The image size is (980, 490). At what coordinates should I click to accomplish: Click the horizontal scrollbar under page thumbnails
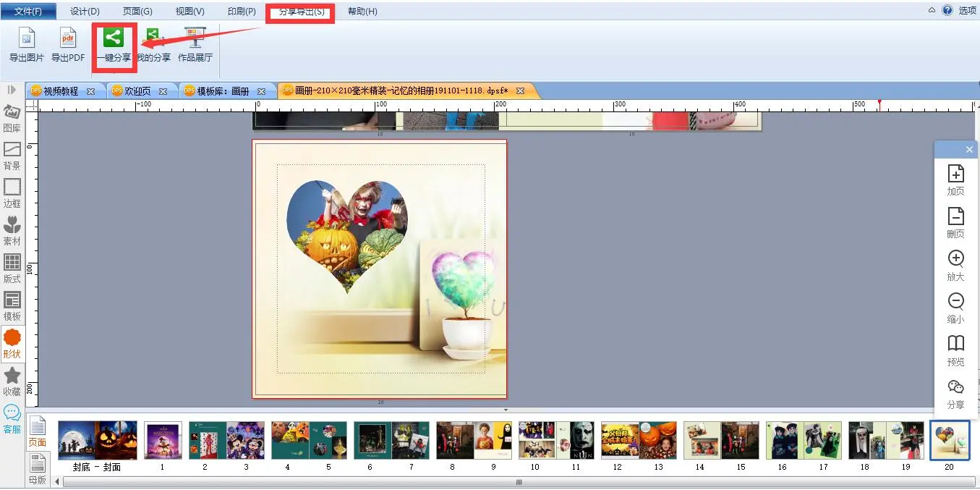pos(518,482)
